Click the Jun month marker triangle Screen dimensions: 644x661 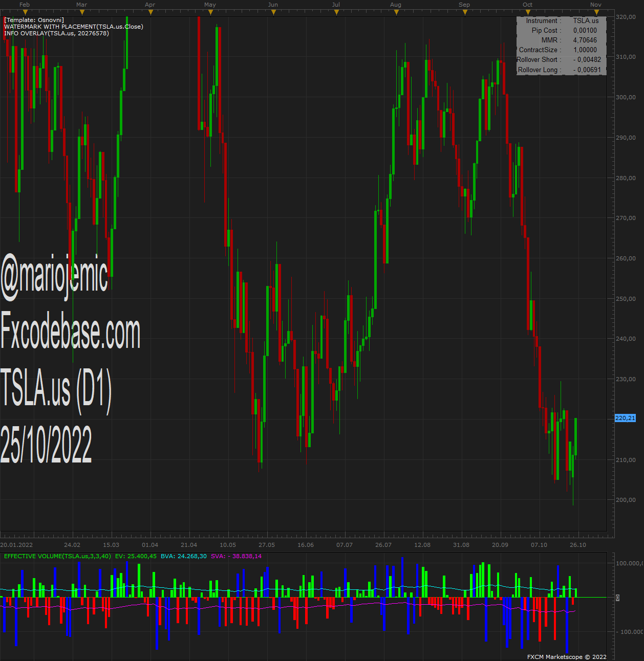coord(274,12)
